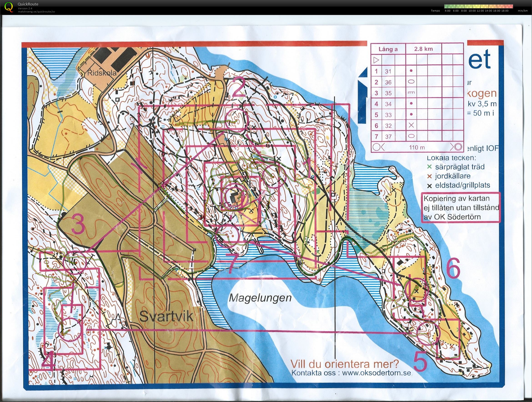The image size is (532, 402).
Task: Click the '4:00' tempo value
Action: (448, 11)
